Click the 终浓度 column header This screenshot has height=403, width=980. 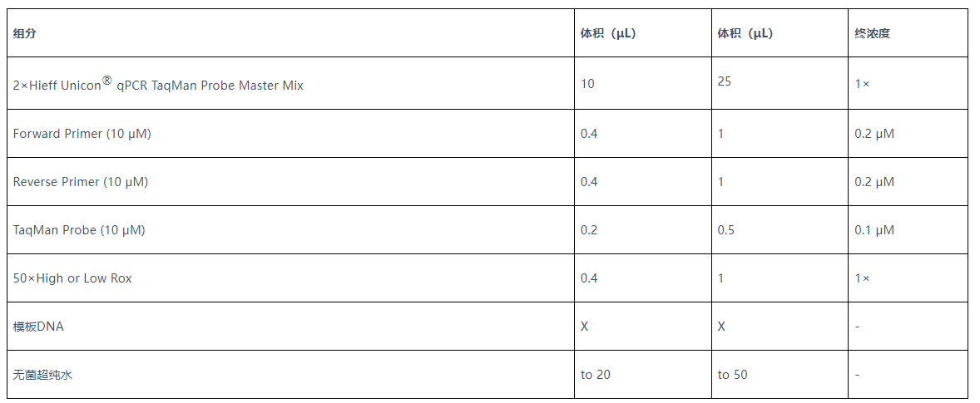coord(873,34)
